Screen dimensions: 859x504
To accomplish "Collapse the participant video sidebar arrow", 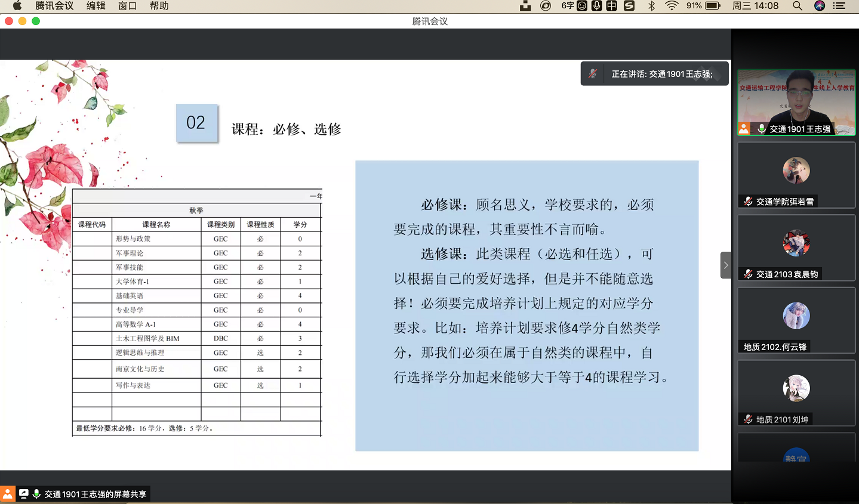I will [x=725, y=265].
